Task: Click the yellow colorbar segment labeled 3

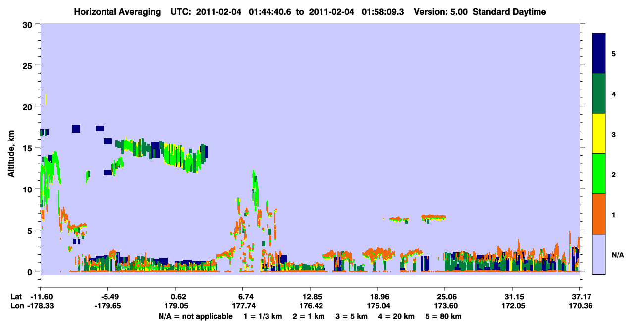Action: (599, 134)
